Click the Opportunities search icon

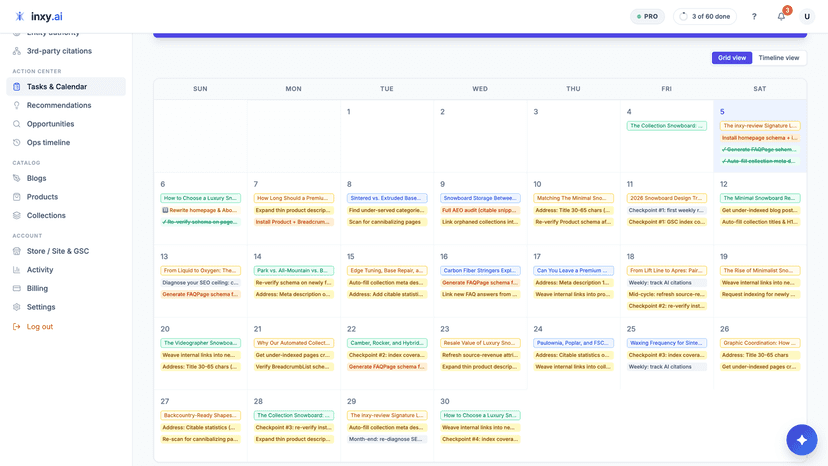[16, 124]
